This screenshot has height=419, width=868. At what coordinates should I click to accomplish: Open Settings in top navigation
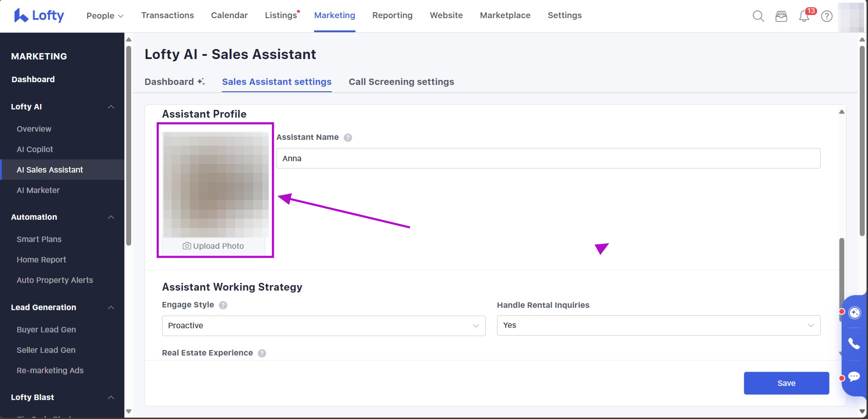point(565,15)
